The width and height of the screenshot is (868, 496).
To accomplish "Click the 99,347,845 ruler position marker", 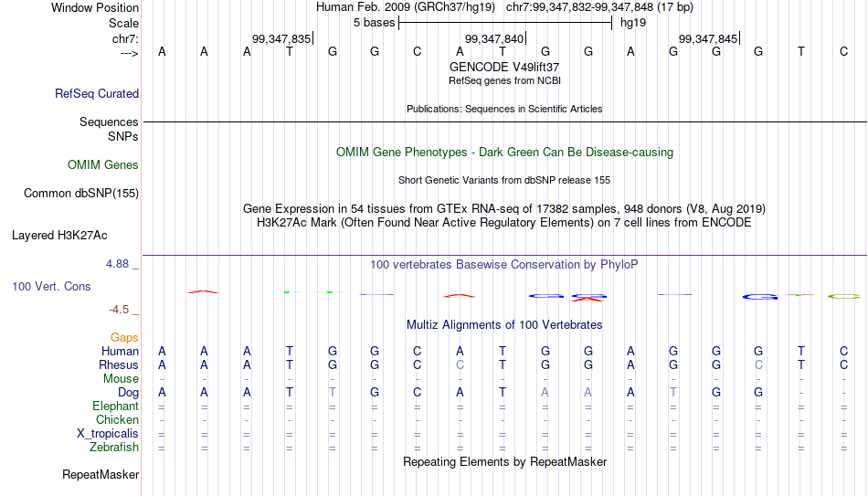I will point(709,38).
